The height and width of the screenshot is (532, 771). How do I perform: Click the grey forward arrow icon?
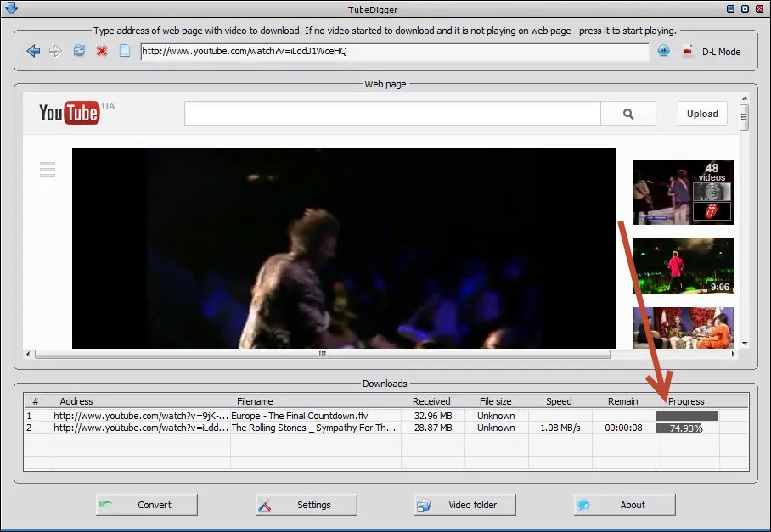pyautogui.click(x=55, y=51)
